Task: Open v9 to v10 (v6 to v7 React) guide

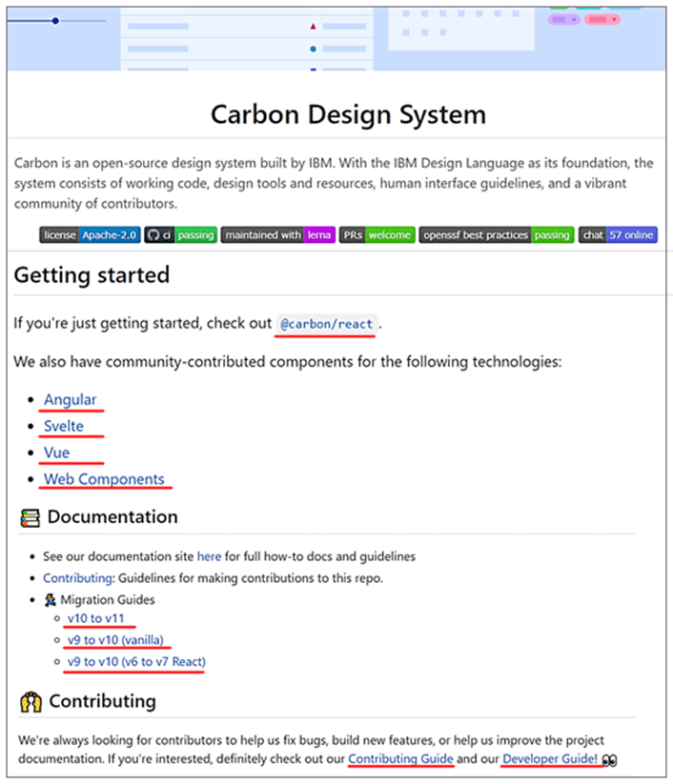Action: tap(136, 661)
